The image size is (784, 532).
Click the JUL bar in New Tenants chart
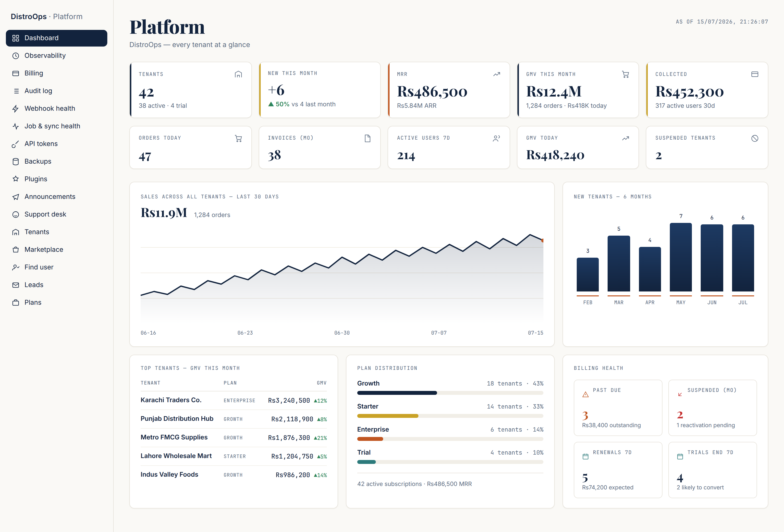pyautogui.click(x=743, y=258)
